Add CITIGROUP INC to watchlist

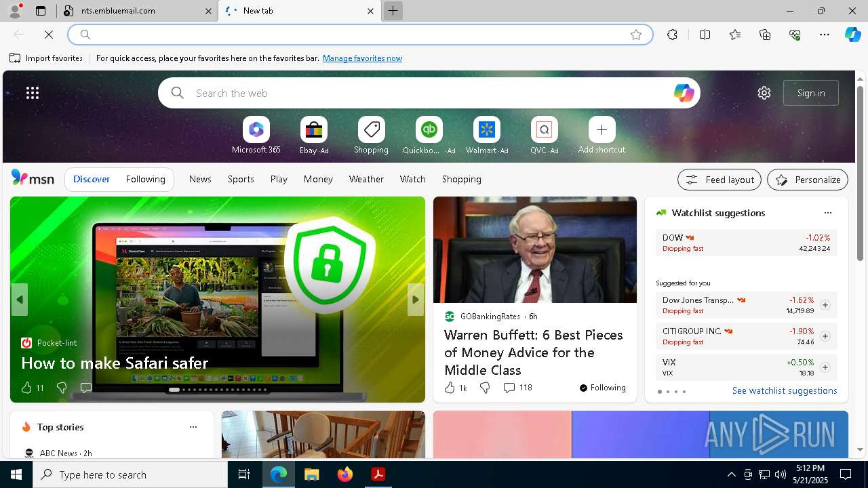(825, 336)
